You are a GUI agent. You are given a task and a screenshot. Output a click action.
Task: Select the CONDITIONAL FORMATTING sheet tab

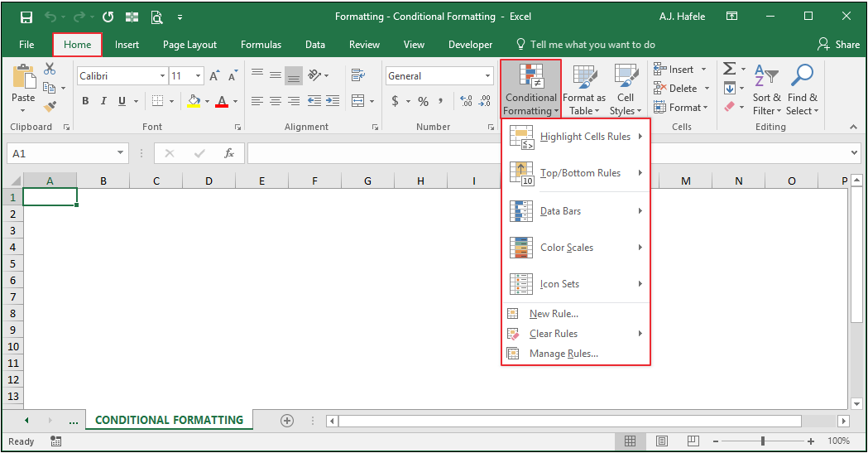coord(170,421)
